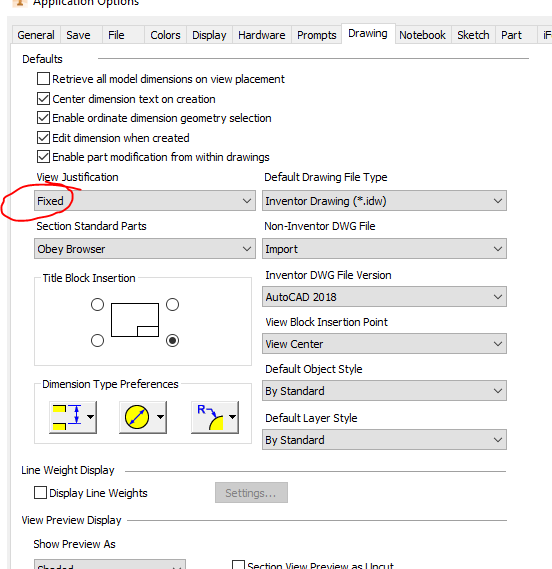Open the File tab
The height and width of the screenshot is (569, 552).
[123, 35]
